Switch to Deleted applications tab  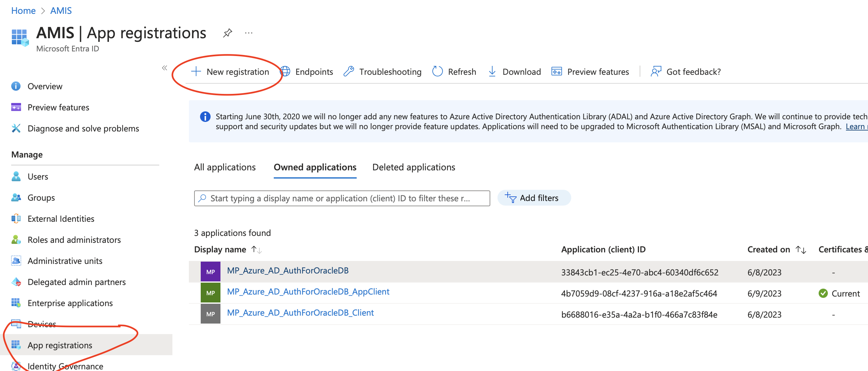pyautogui.click(x=414, y=167)
